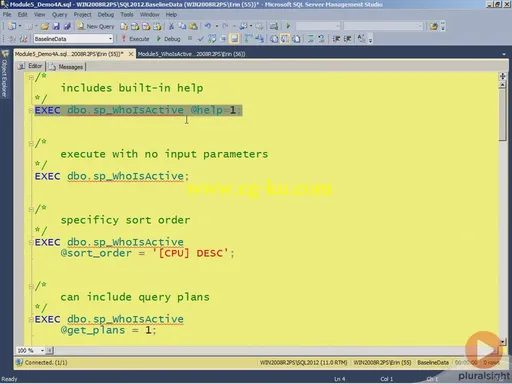Open standard toolbar overflow options arrow
Viewport: 512px width, 384px height.
[443, 26]
